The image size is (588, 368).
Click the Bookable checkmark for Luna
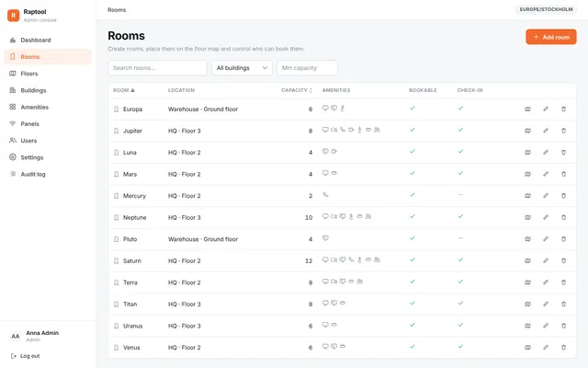tap(413, 151)
